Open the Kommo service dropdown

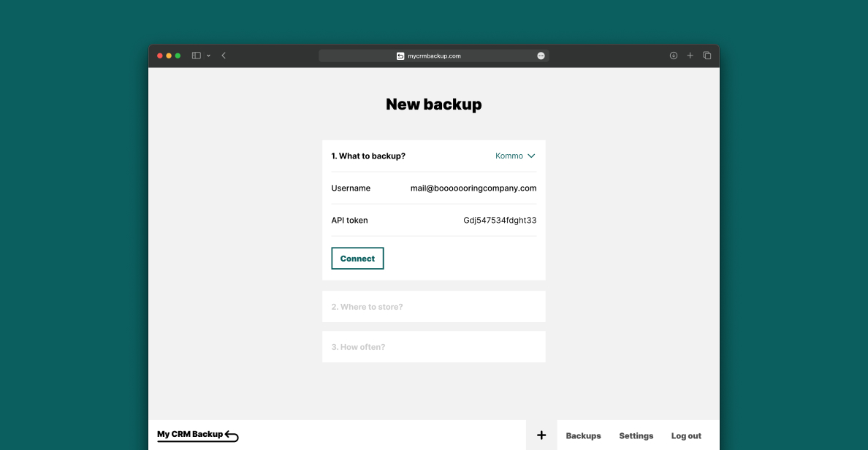(515, 156)
